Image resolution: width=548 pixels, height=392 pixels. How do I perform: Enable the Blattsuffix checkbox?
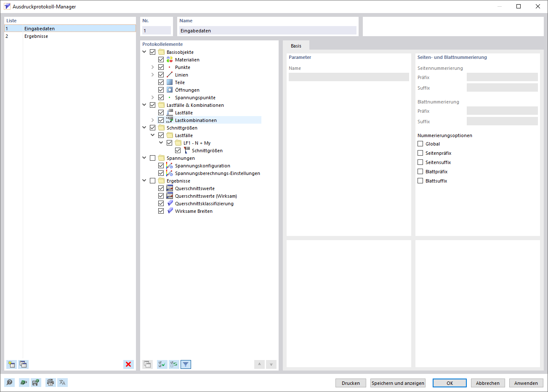pos(420,181)
